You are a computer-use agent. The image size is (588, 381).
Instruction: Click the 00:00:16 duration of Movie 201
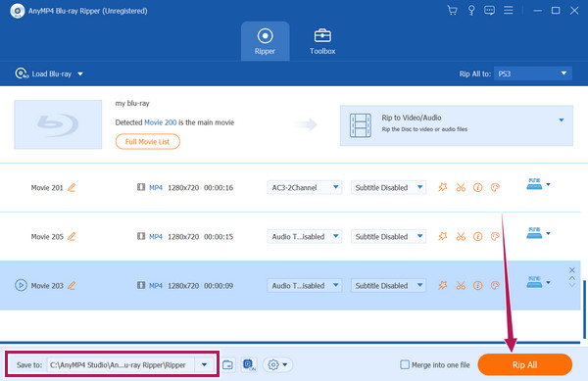(x=219, y=188)
